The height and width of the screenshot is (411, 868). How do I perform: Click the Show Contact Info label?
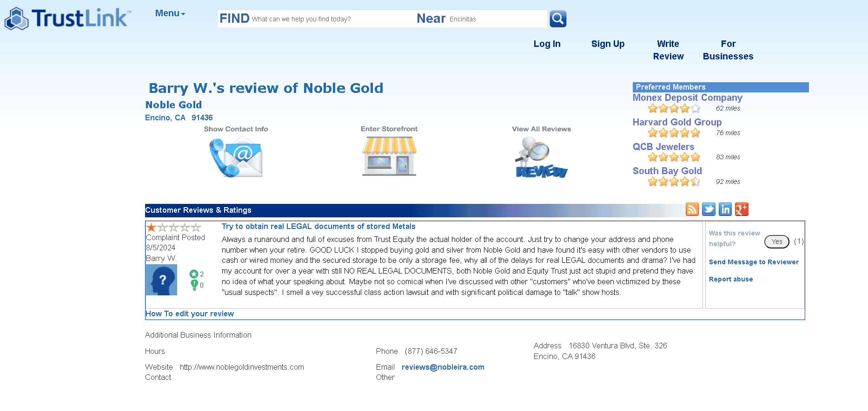[236, 129]
